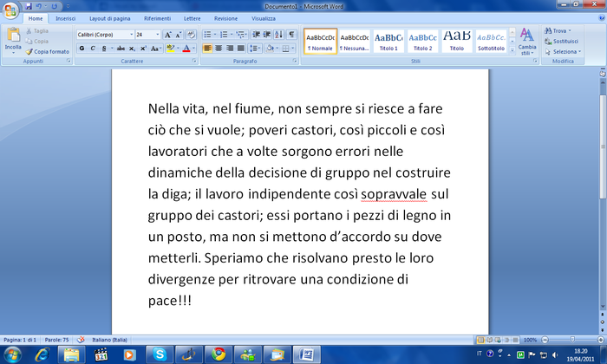
Task: Click the bulleted list icon
Action: tap(207, 35)
